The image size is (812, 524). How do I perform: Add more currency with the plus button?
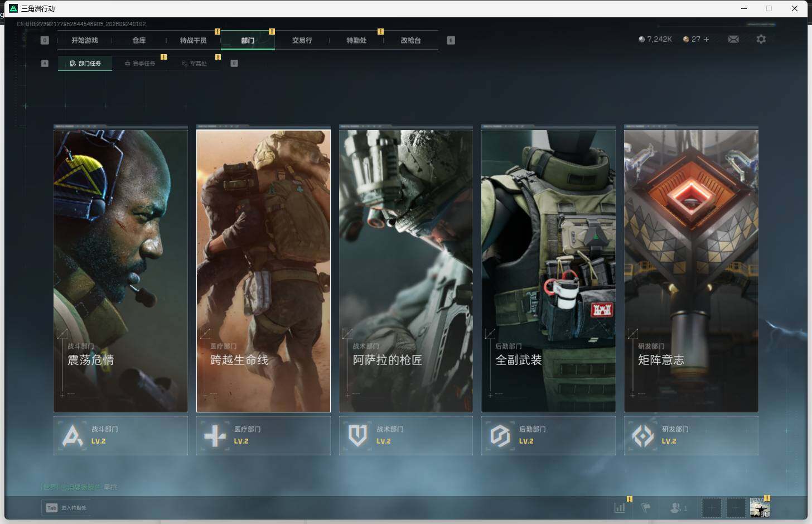(706, 39)
